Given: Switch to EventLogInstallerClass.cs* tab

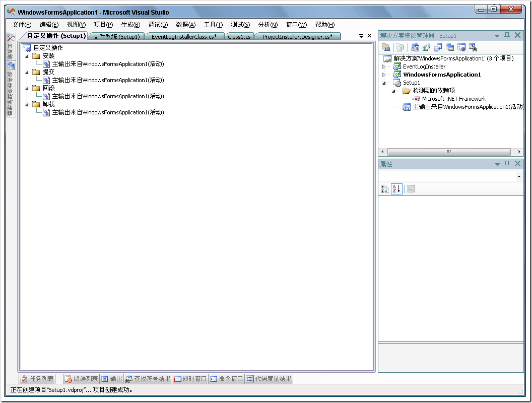Looking at the screenshot, I should click(184, 36).
